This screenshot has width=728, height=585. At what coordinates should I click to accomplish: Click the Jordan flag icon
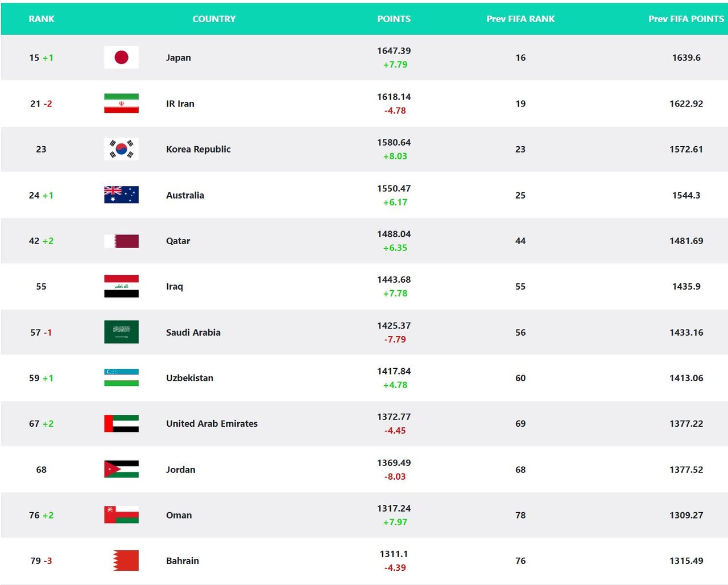121,469
